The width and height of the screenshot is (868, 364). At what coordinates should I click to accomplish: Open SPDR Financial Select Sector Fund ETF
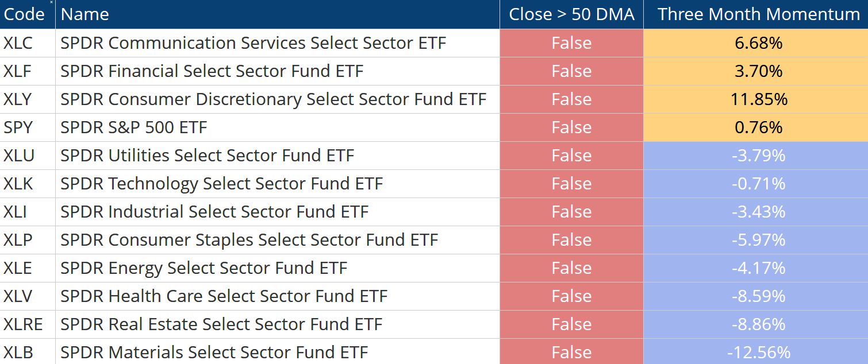pyautogui.click(x=212, y=71)
